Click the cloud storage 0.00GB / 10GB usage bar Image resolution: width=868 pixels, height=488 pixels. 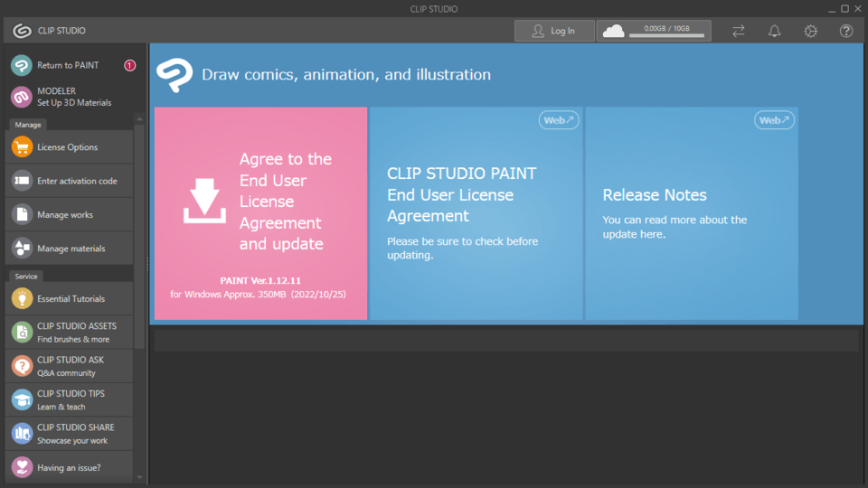pyautogui.click(x=666, y=35)
